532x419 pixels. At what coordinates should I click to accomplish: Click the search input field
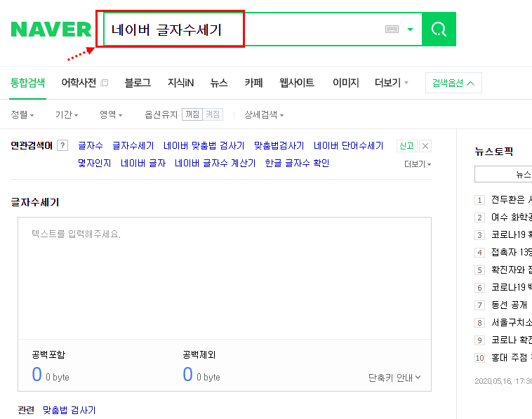(x=262, y=29)
